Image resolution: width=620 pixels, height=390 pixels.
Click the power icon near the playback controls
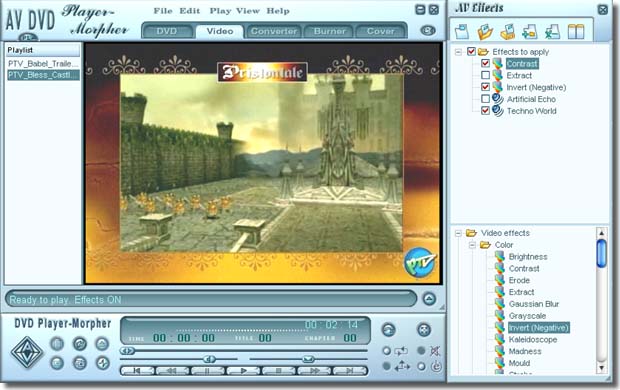436,367
